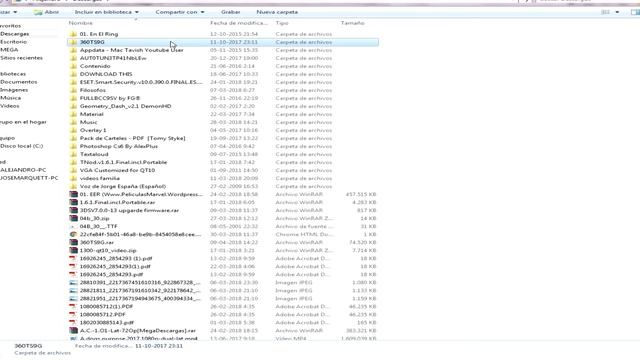The width and height of the screenshot is (640, 360).
Task: Open the Incluir en biblioteca dropdown
Action: click(x=107, y=12)
